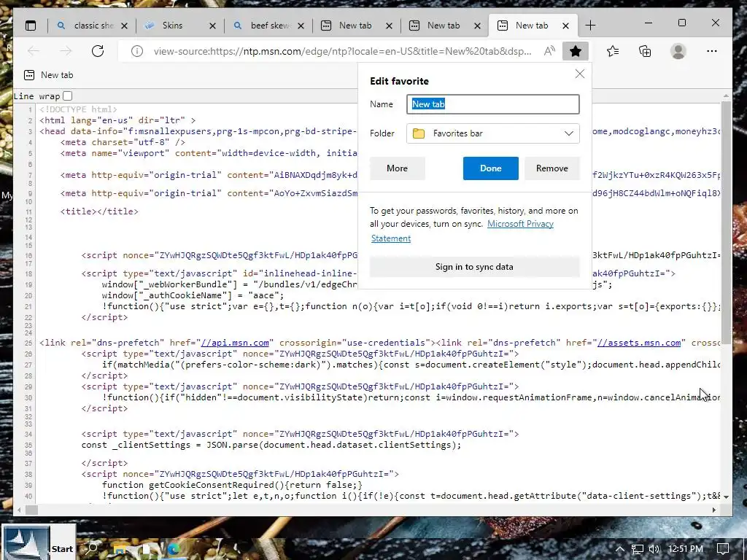
Task: Open the New tab favorite in the favorites bar
Action: pos(49,75)
